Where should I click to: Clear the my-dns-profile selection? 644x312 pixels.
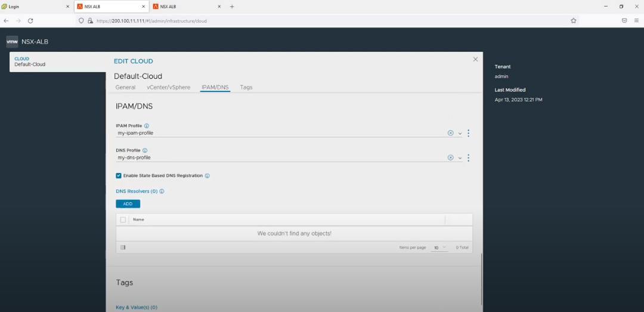451,158
